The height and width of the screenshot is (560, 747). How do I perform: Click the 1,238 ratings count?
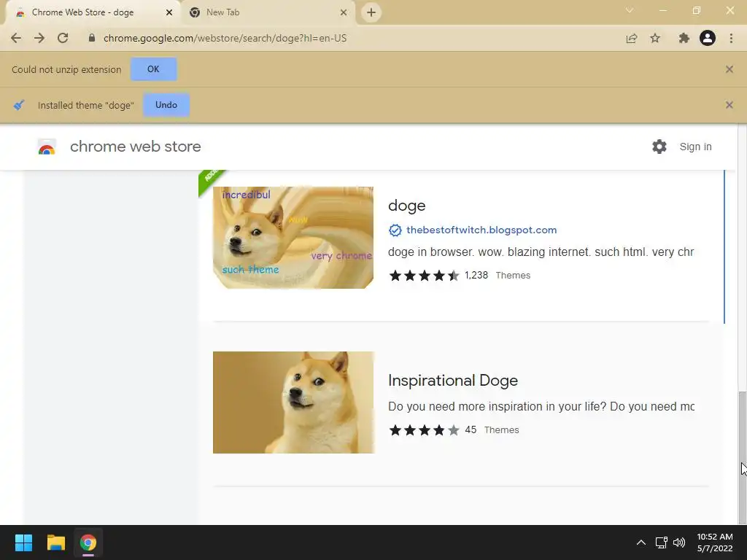point(476,275)
